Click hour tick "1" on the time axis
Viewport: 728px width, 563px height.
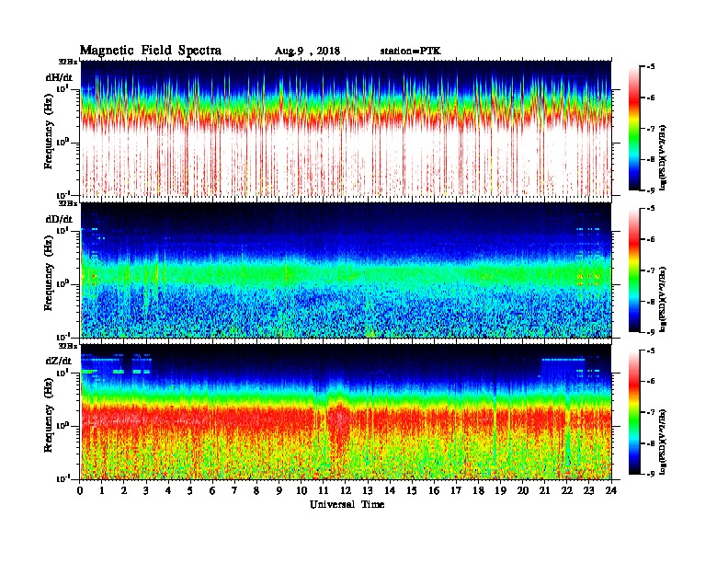pyautogui.click(x=103, y=491)
